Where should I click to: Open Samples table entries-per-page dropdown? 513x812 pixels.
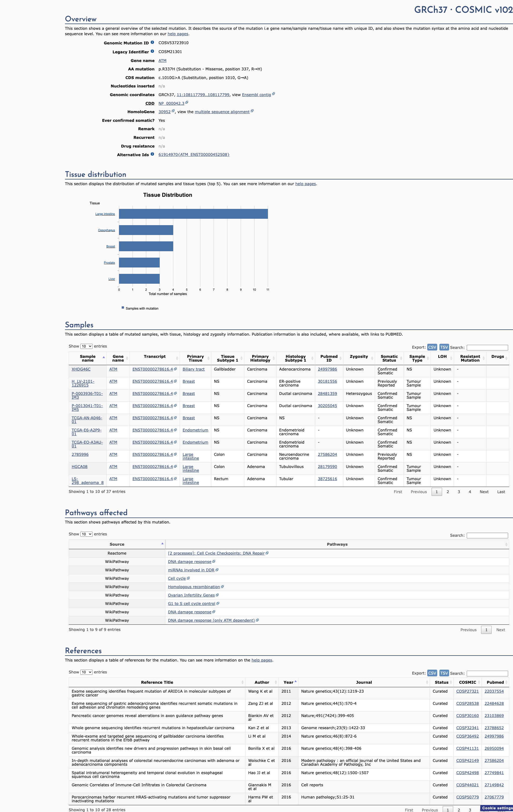[86, 346]
